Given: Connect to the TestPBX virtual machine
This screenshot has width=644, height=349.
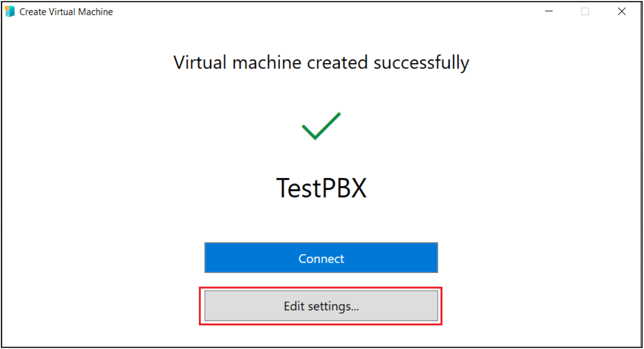Looking at the screenshot, I should click(x=321, y=258).
